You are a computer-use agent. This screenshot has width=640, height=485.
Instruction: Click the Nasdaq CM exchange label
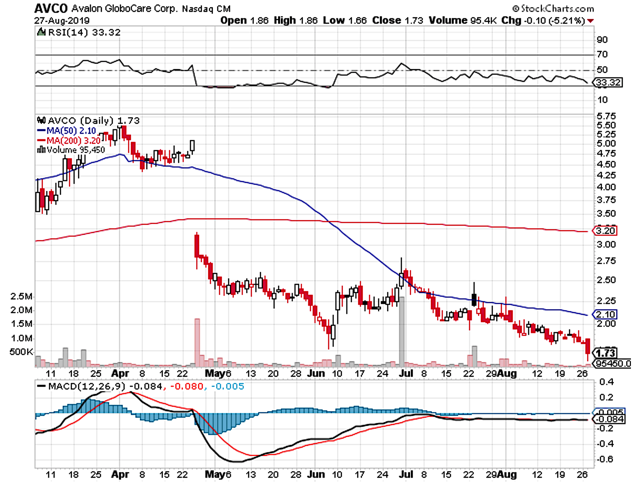point(207,9)
